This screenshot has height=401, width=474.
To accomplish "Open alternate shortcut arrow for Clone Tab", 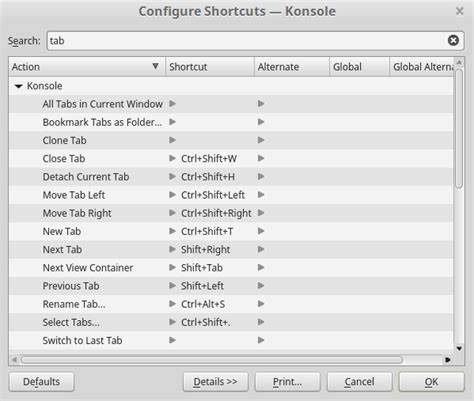I will (261, 140).
